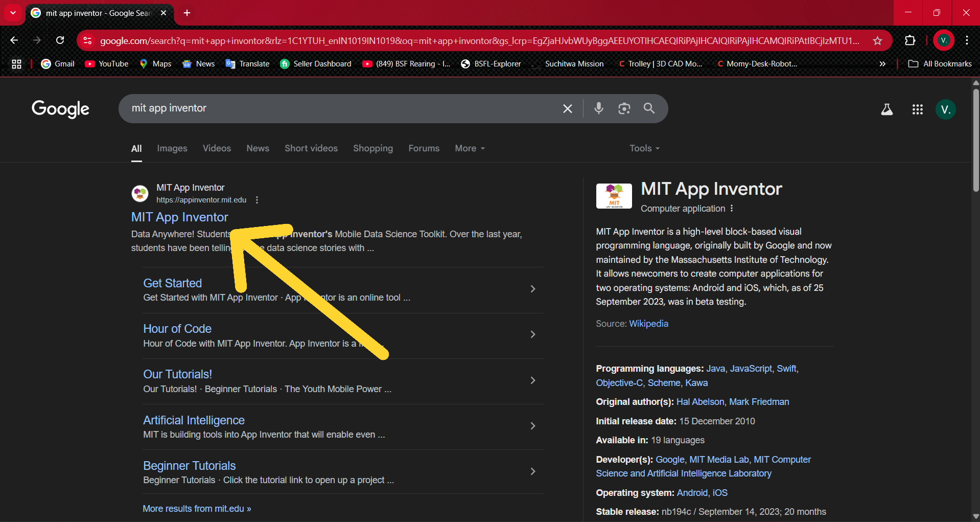Open Seller Dashboard bookmark
The height and width of the screenshot is (522, 980).
tap(316, 64)
